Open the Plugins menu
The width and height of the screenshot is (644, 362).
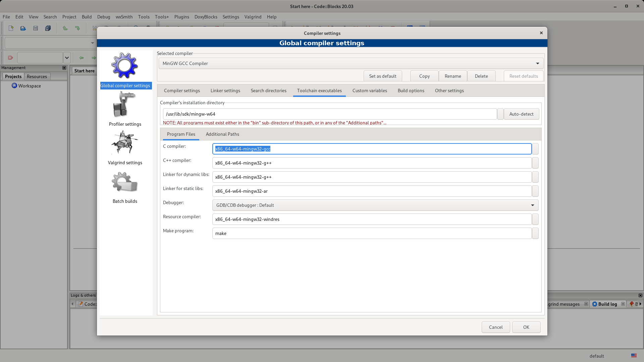click(x=182, y=17)
